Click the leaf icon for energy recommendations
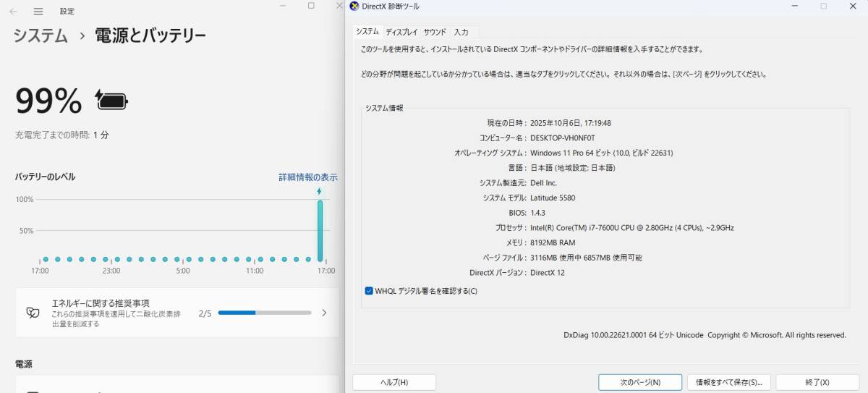This screenshot has width=868, height=393. point(33,313)
